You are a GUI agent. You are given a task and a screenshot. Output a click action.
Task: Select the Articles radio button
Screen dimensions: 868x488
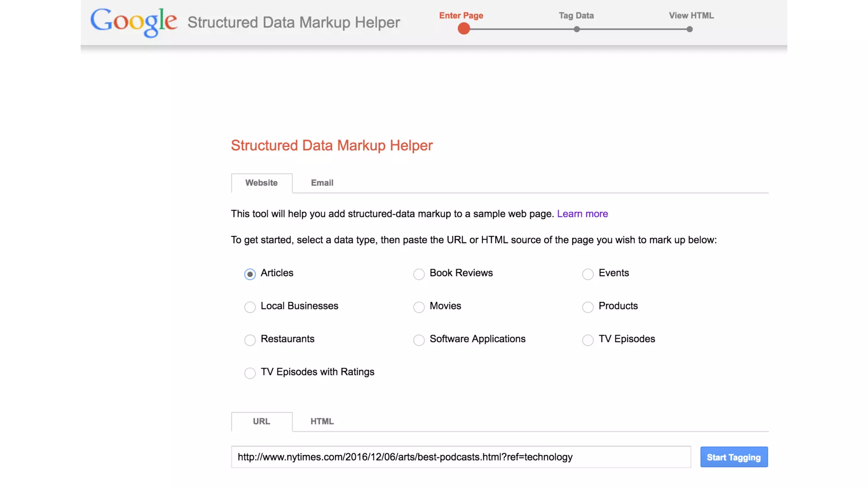coord(250,274)
